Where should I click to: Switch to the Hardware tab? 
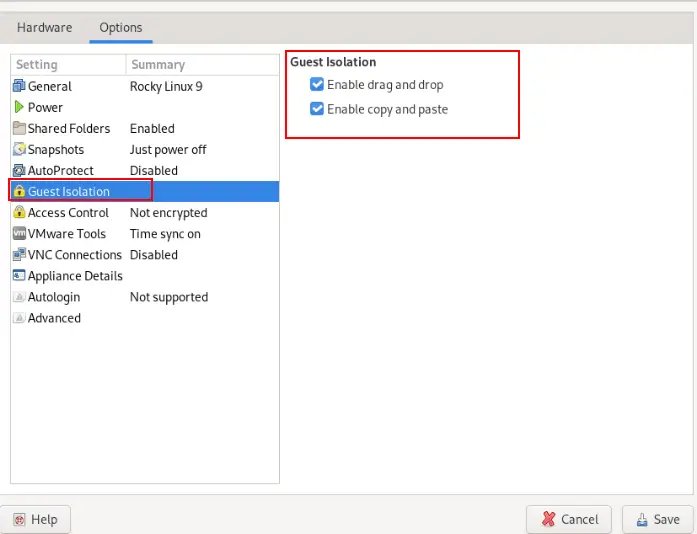coord(44,28)
